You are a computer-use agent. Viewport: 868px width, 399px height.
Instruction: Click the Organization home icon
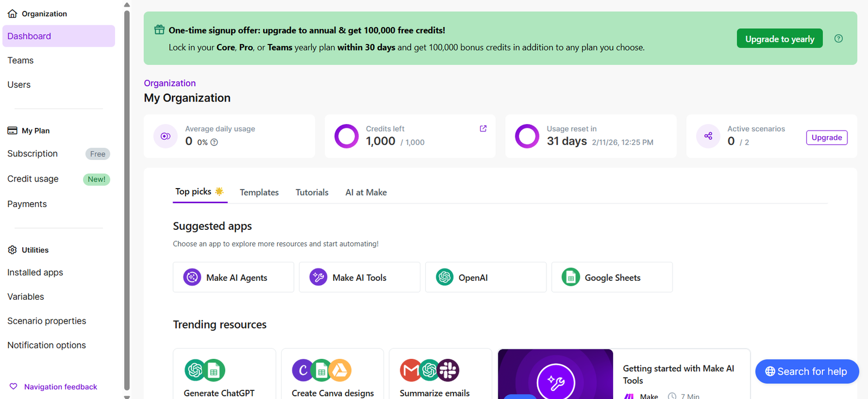pyautogui.click(x=12, y=14)
